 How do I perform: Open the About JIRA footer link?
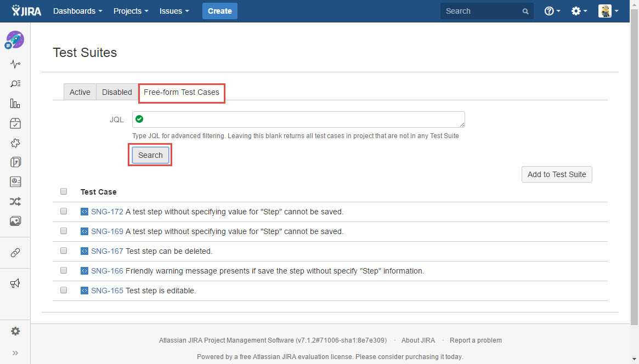coord(418,340)
